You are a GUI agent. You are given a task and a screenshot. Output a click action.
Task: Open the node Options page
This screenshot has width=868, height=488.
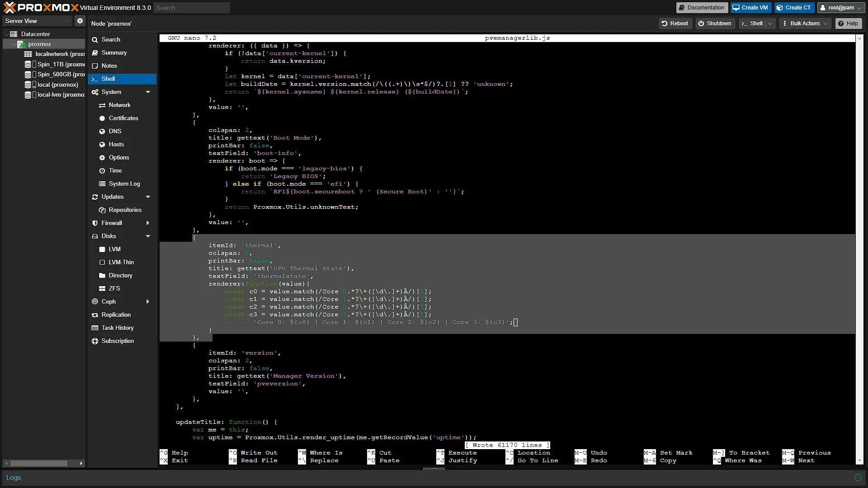122,158
